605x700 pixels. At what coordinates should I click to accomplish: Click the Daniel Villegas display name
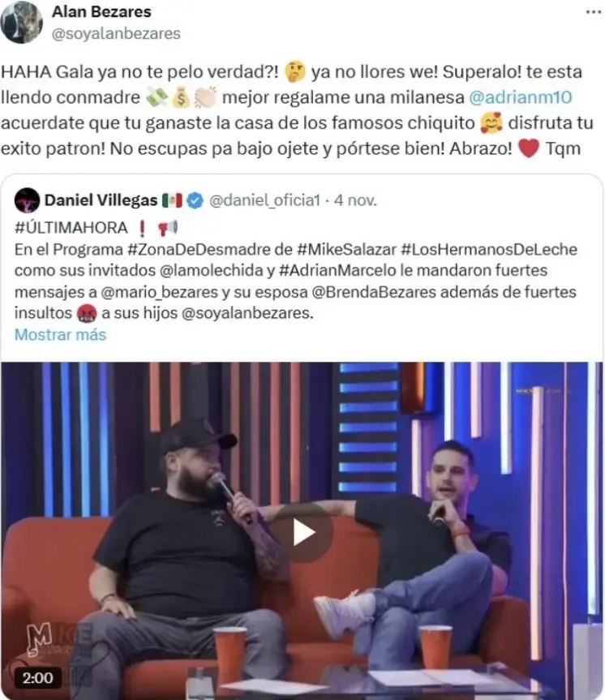click(101, 200)
